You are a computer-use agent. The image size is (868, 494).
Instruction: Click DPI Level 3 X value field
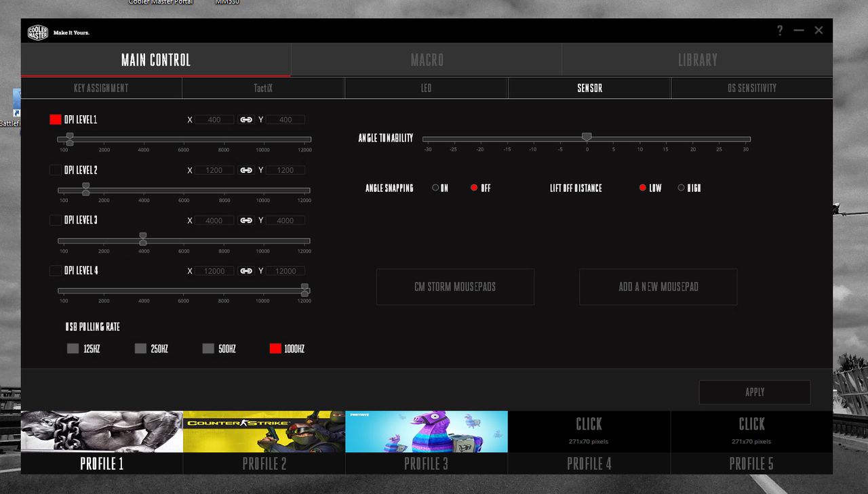click(214, 220)
